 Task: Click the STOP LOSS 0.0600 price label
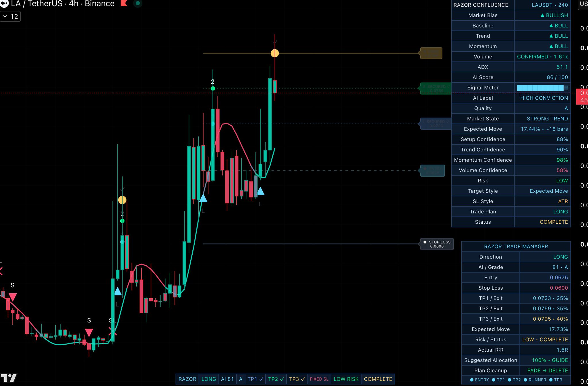click(437, 244)
